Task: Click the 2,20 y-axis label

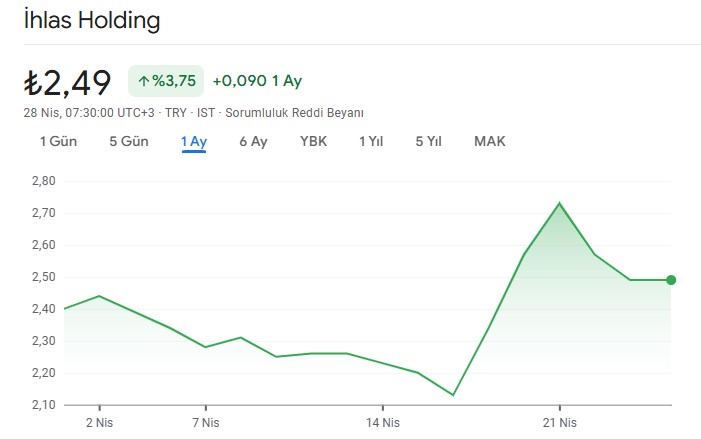Action: tap(44, 373)
